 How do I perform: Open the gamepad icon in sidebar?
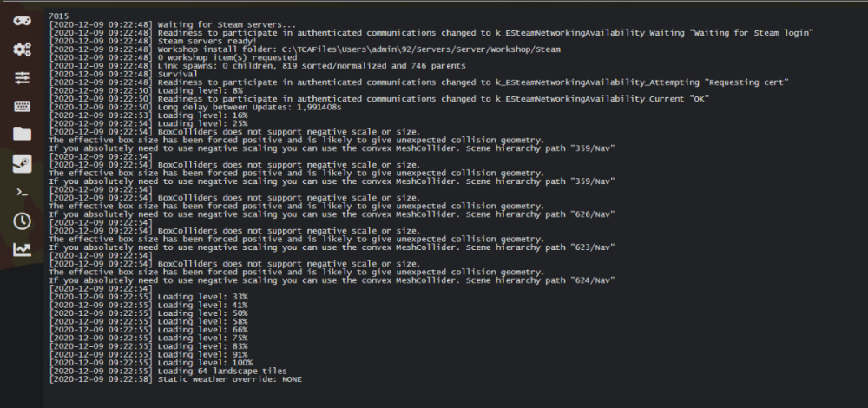pos(22,18)
